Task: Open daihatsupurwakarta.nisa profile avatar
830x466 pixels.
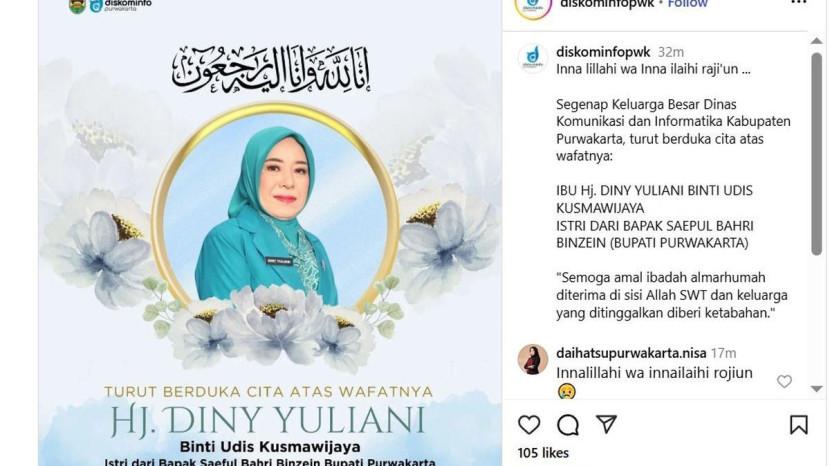Action: [533, 359]
